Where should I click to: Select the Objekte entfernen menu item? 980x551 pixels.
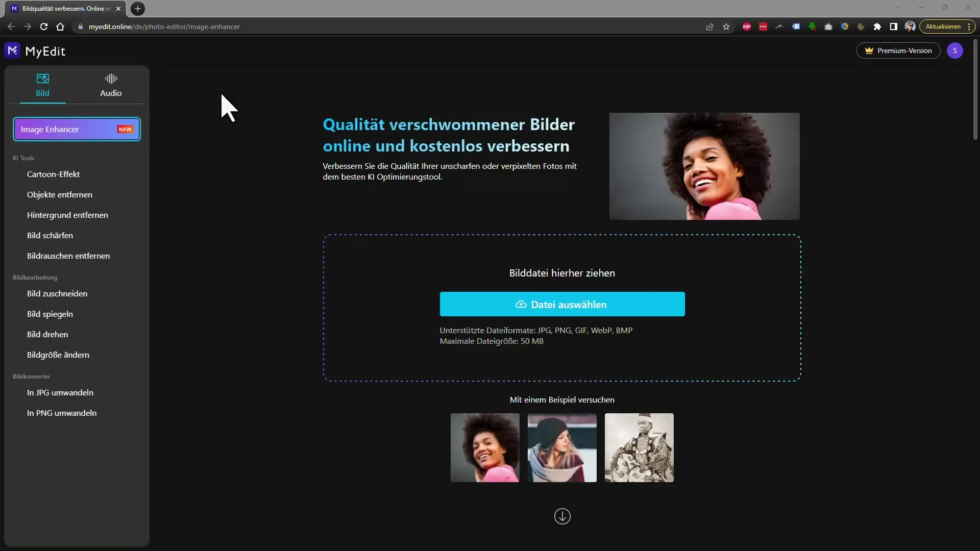[59, 194]
